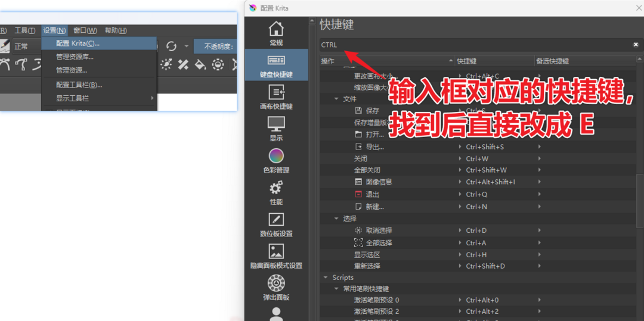Select the Bezier curve tool in Krita toolbox
The height and width of the screenshot is (321, 644).
click(4, 64)
